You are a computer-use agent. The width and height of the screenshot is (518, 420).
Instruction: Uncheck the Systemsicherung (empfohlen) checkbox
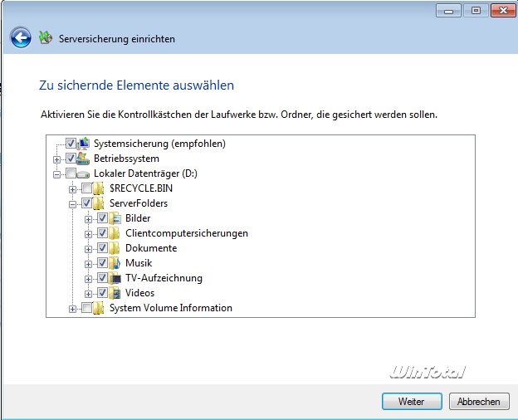71,144
